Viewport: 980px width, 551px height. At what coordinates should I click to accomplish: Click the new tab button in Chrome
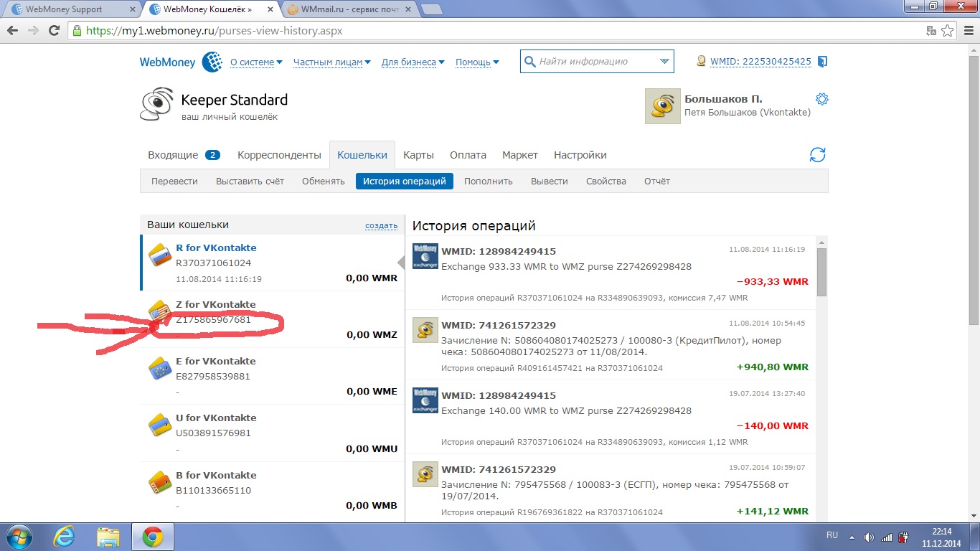pyautogui.click(x=430, y=10)
